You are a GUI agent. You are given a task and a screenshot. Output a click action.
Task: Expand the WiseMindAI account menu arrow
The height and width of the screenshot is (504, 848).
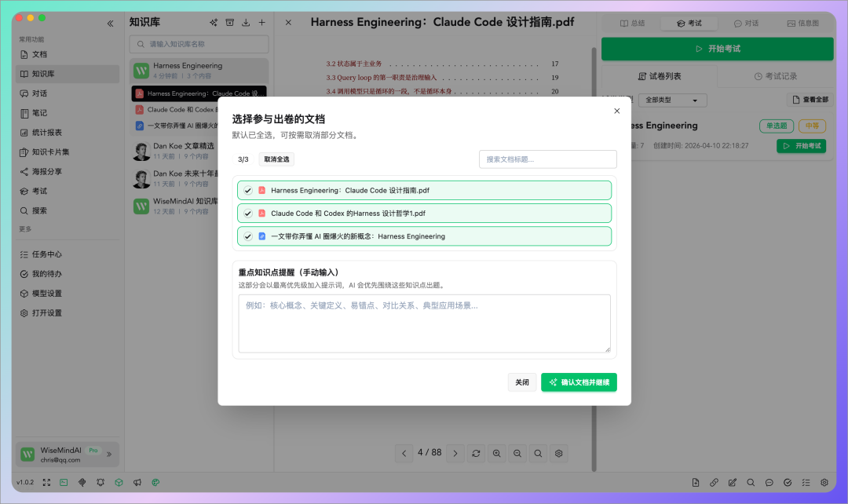tap(109, 455)
